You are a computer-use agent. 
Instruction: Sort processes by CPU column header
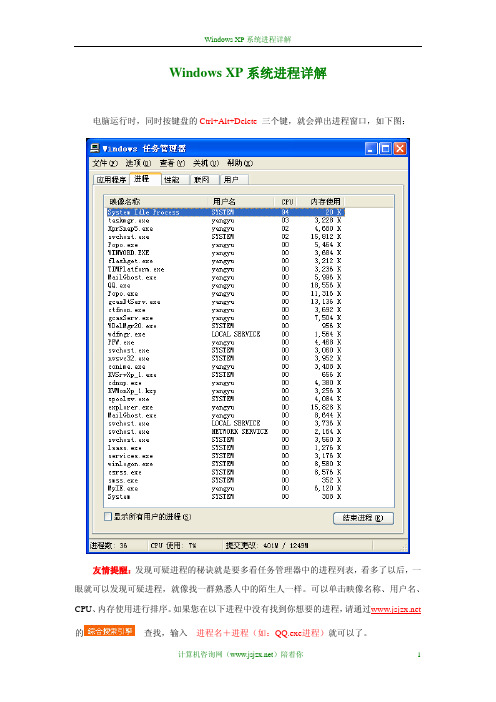(x=287, y=202)
